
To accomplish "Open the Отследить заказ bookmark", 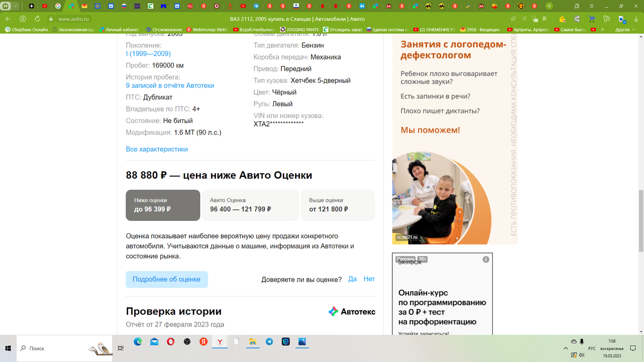I will click(x=342, y=29).
